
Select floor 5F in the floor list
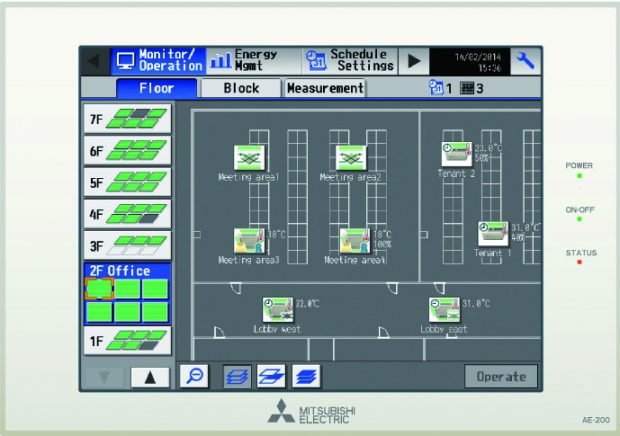(127, 182)
